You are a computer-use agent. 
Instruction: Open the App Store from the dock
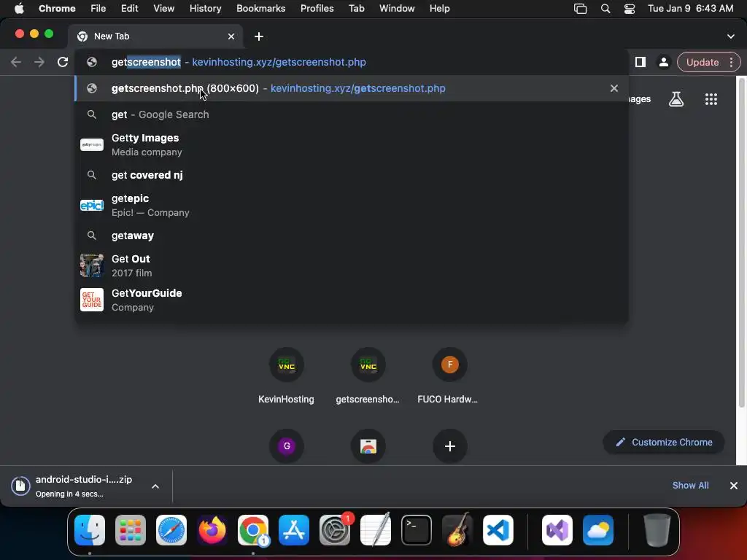click(294, 530)
